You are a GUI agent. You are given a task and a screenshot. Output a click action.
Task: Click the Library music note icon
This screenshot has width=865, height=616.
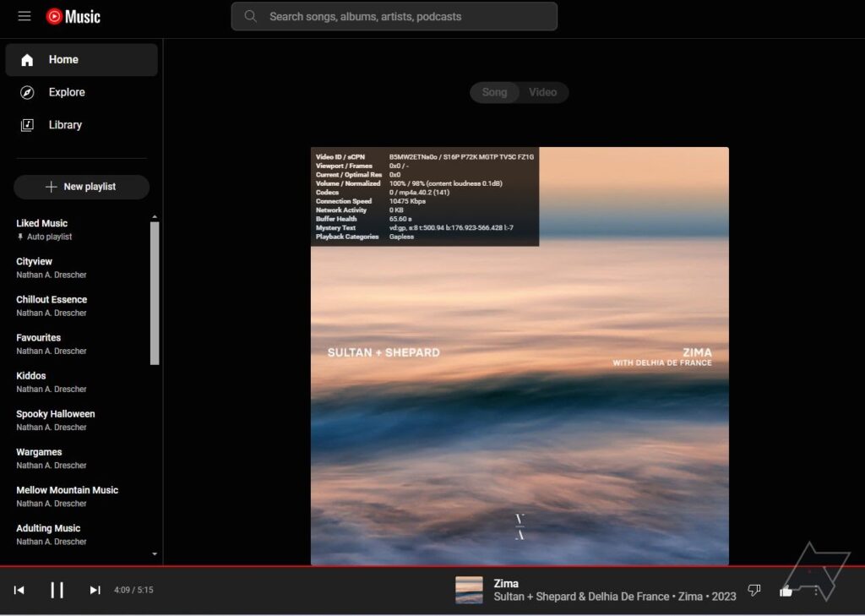coord(27,125)
